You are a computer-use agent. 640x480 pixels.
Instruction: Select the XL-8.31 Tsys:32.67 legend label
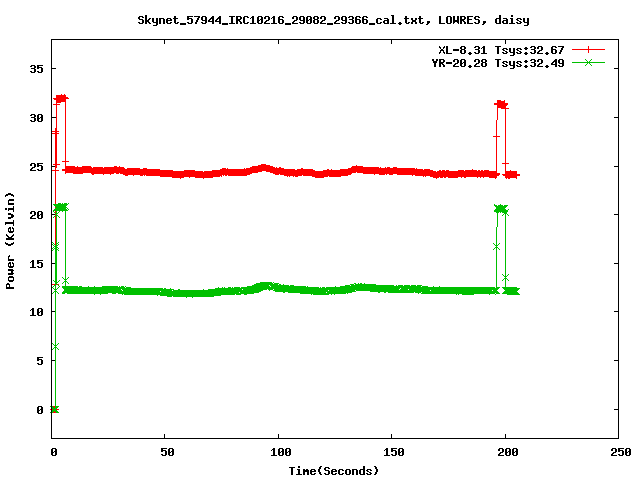501,50
